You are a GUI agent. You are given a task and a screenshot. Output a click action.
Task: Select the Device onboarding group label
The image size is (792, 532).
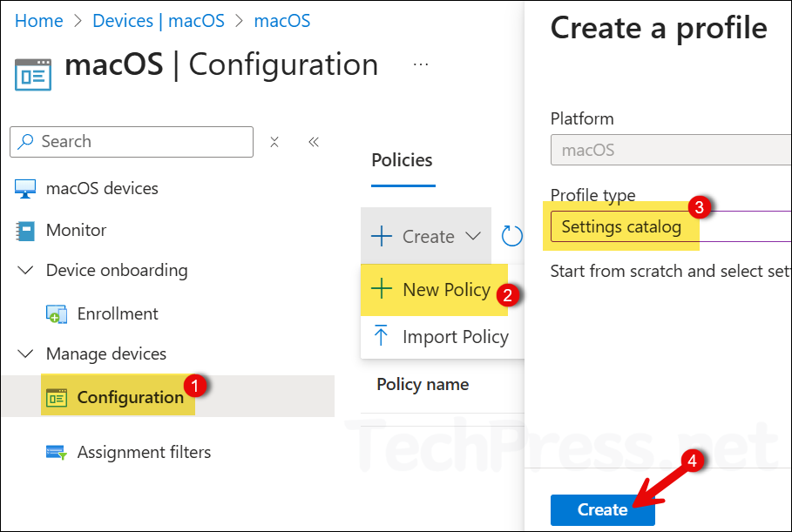tap(117, 271)
